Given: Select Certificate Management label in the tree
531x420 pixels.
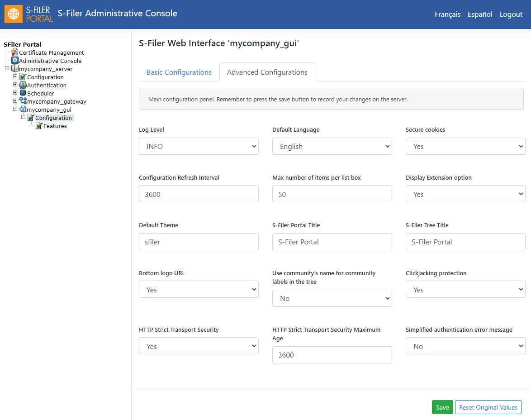Looking at the screenshot, I should 52,52.
